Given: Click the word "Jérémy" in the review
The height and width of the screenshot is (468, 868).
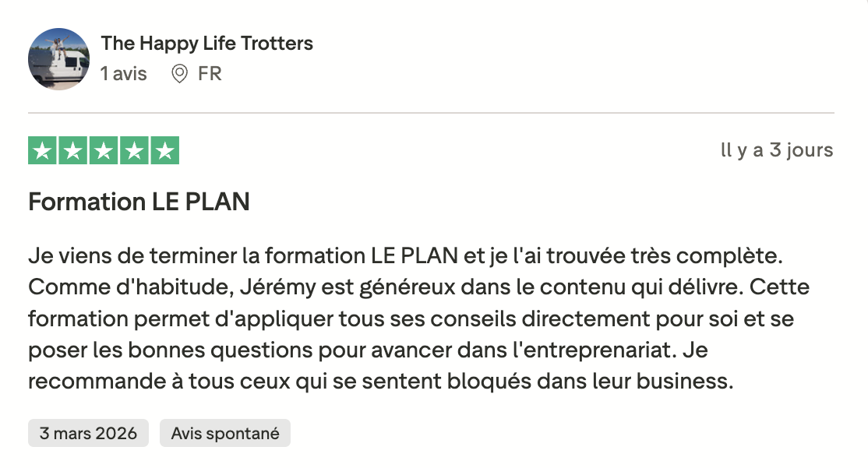Looking at the screenshot, I should tap(269, 287).
